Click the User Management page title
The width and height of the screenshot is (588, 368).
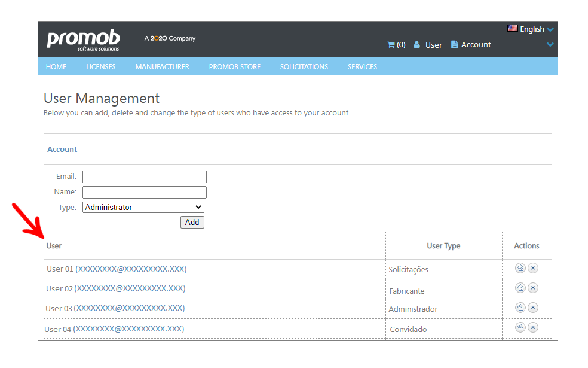[102, 98]
